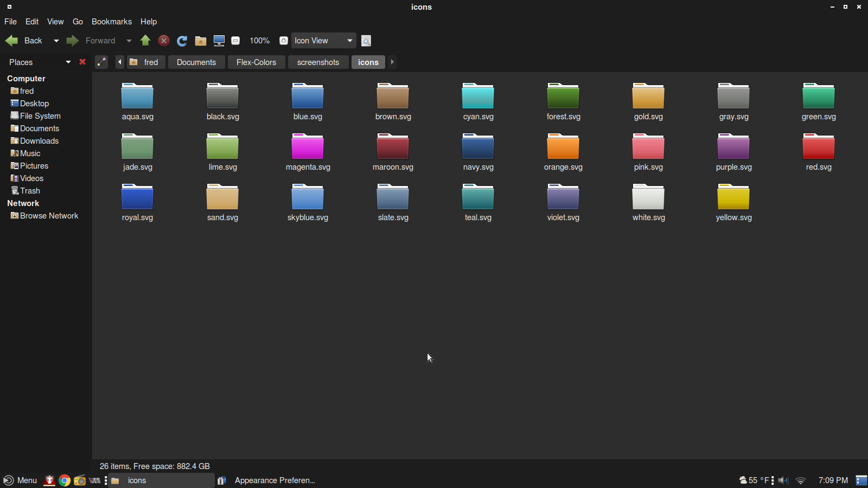
Task: Open the Bookmarks menu
Action: [x=112, y=22]
